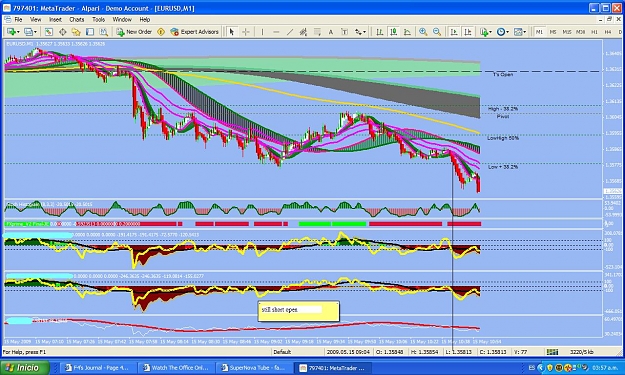Click the 'Pivot' level label on chart

coord(502,117)
